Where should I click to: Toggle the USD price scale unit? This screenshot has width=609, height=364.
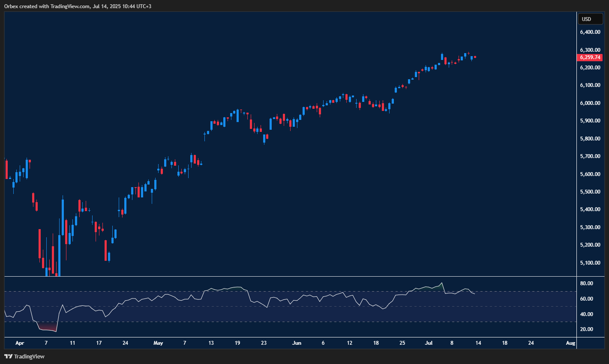(590, 19)
